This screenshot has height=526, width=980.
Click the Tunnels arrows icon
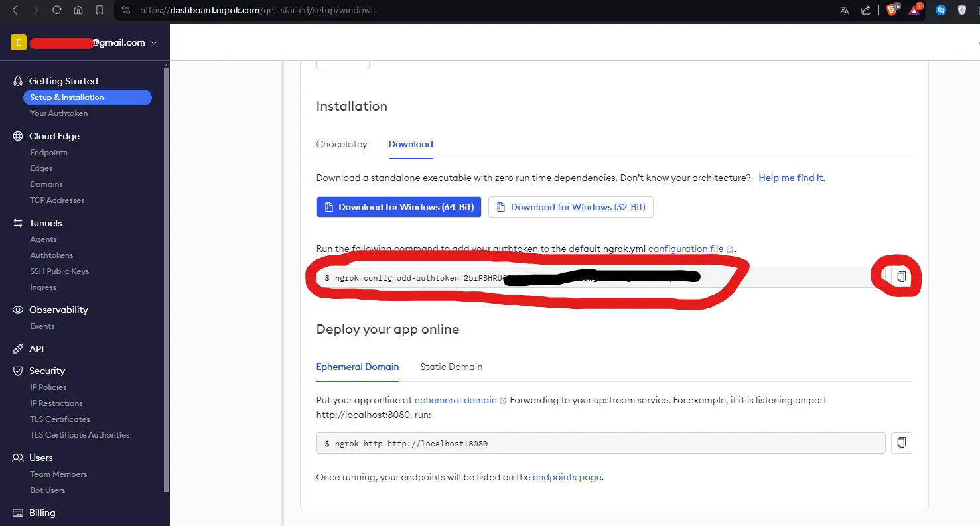[18, 223]
